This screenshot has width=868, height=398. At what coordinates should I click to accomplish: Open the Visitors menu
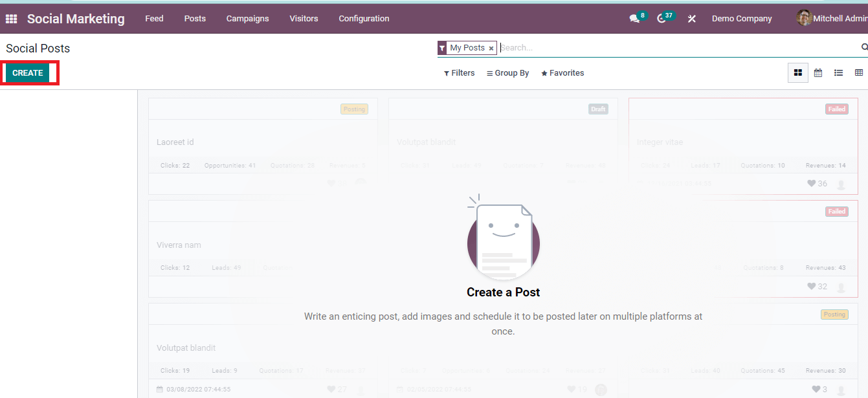[304, 19]
